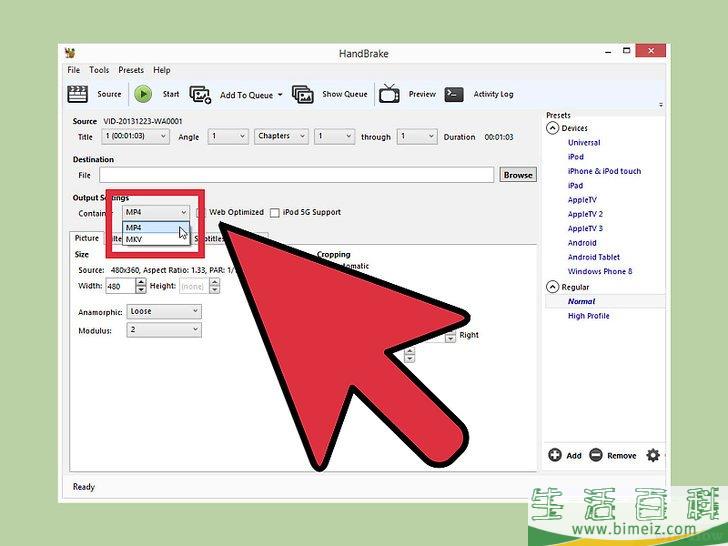Click the Add To Queue icon
728x546 pixels.
tap(200, 95)
